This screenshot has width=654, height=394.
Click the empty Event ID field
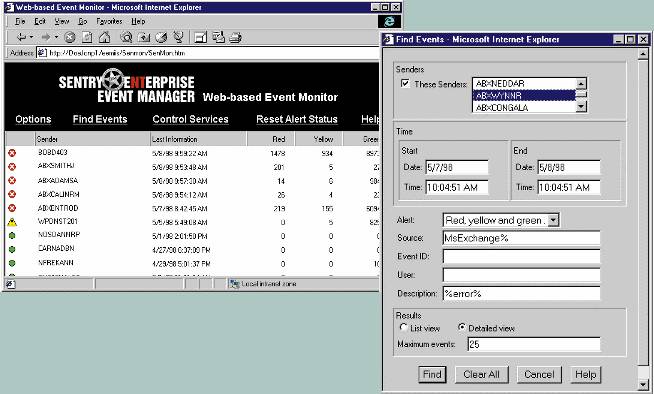[521, 256]
